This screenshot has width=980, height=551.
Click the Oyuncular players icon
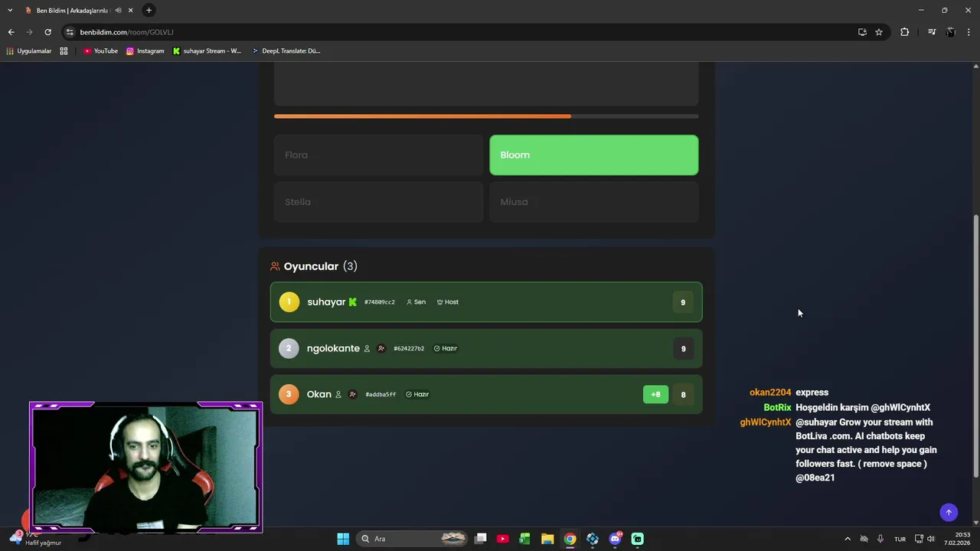click(275, 266)
